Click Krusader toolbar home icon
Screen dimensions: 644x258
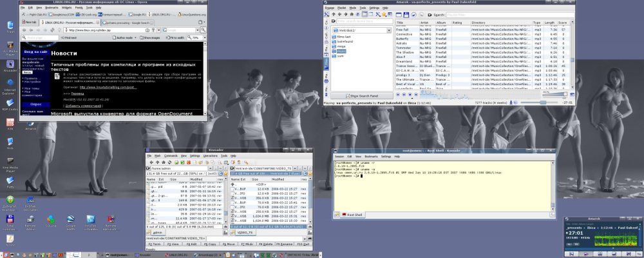[164, 163]
